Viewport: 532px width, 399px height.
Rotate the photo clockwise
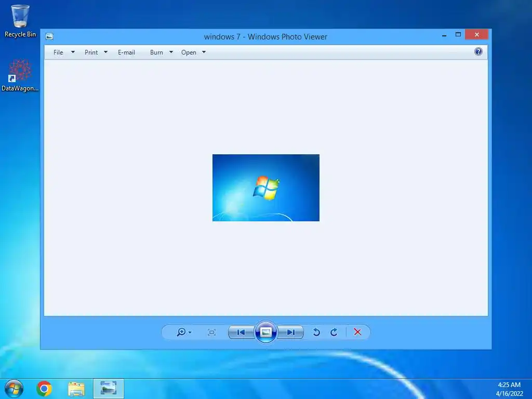tap(334, 332)
